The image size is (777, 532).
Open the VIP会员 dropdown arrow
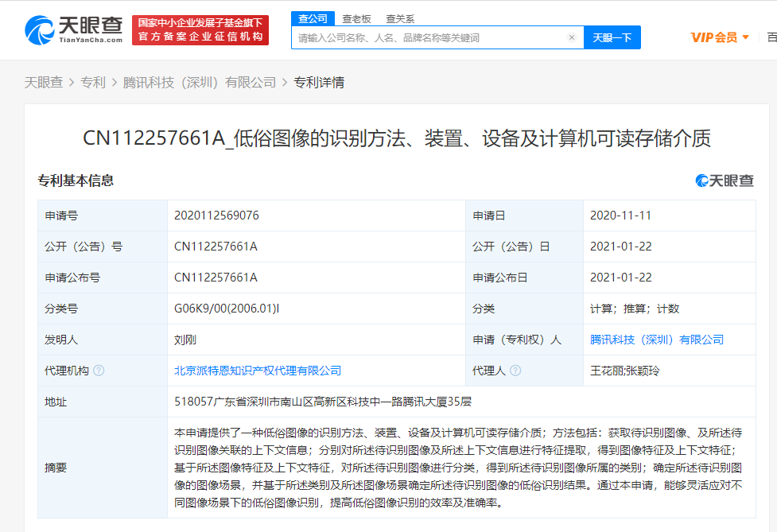[x=744, y=37]
